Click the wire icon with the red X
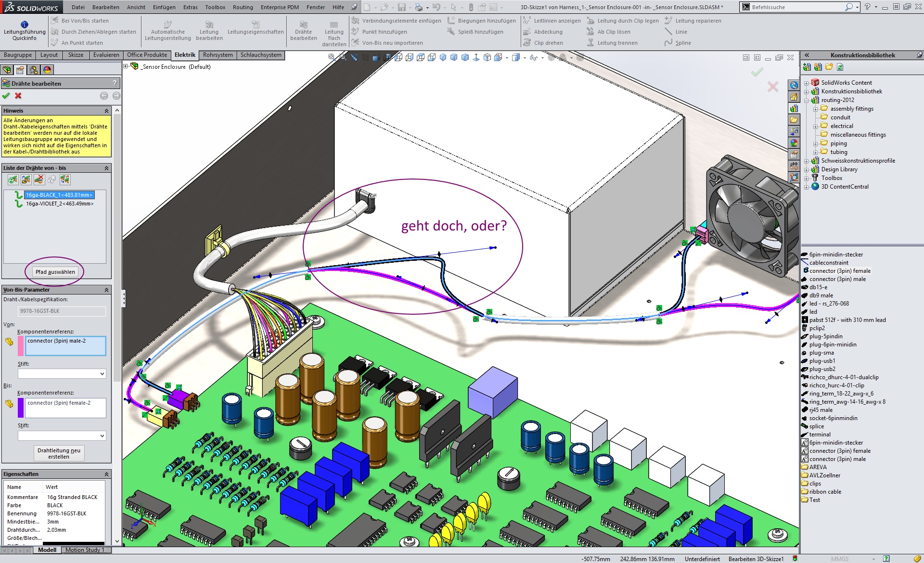 click(x=39, y=180)
